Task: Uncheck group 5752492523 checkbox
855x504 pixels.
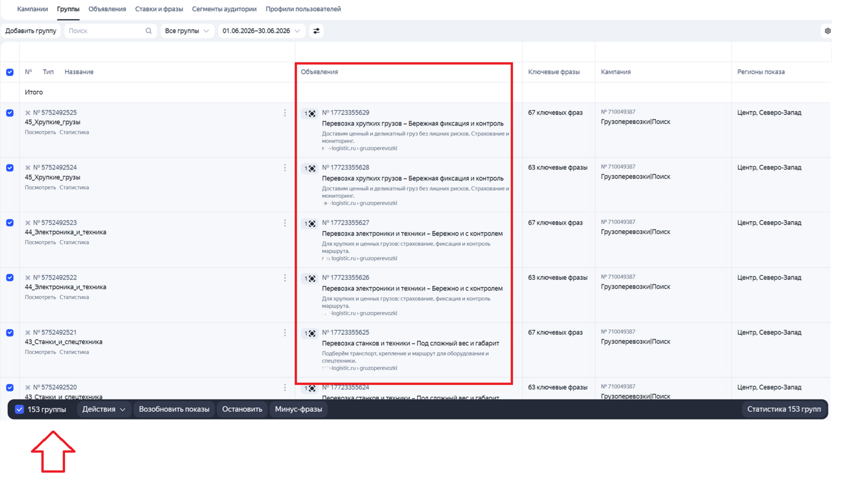Action: [10, 223]
